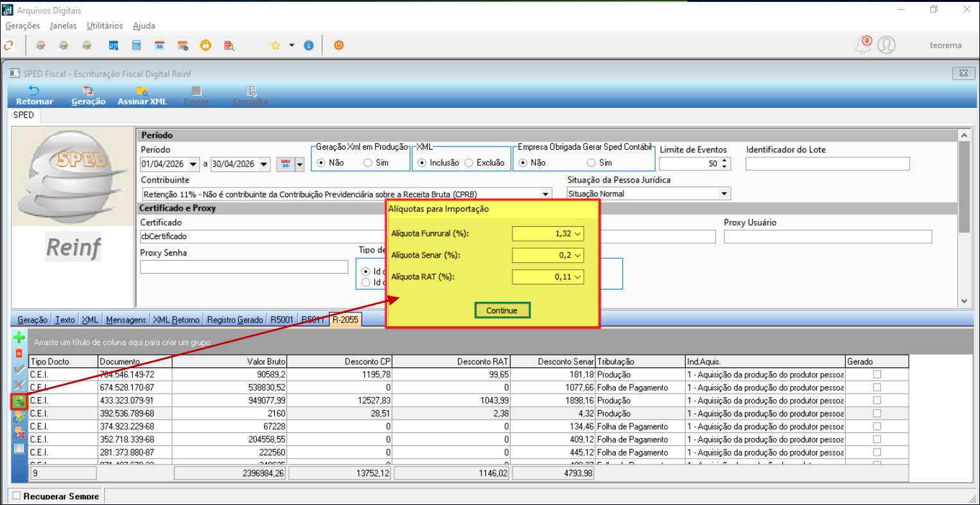The height and width of the screenshot is (505, 980).
Task: Click the Geração toolbar button
Action: click(88, 96)
